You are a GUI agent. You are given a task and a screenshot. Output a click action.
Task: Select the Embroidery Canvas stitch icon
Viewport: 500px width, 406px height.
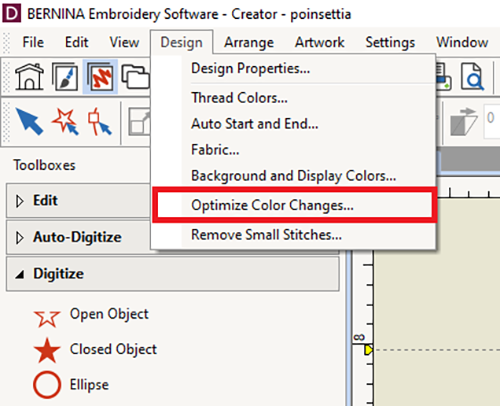(x=100, y=77)
